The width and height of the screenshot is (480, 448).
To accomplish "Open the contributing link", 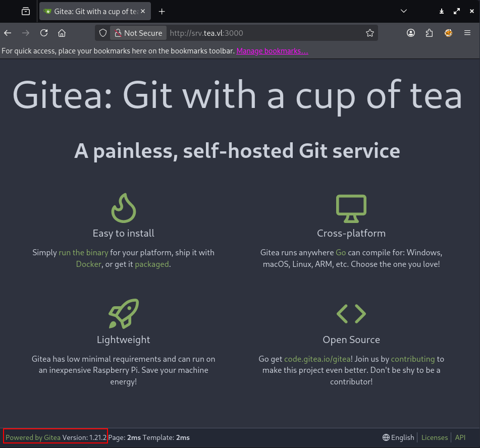I will (x=412, y=359).
